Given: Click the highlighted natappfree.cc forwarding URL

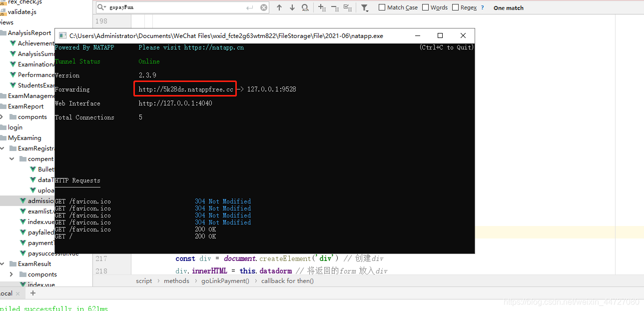Looking at the screenshot, I should pyautogui.click(x=185, y=88).
